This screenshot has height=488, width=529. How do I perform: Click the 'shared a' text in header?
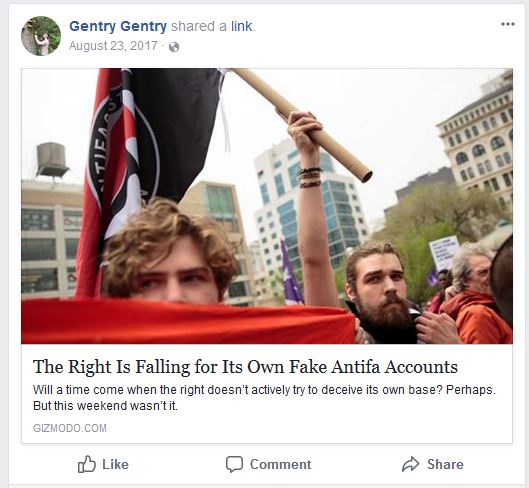199,26
